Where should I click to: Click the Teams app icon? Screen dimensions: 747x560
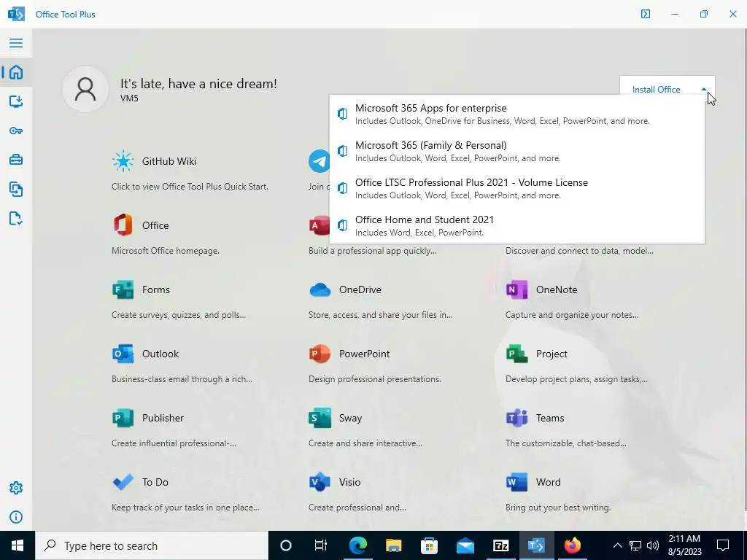(517, 418)
